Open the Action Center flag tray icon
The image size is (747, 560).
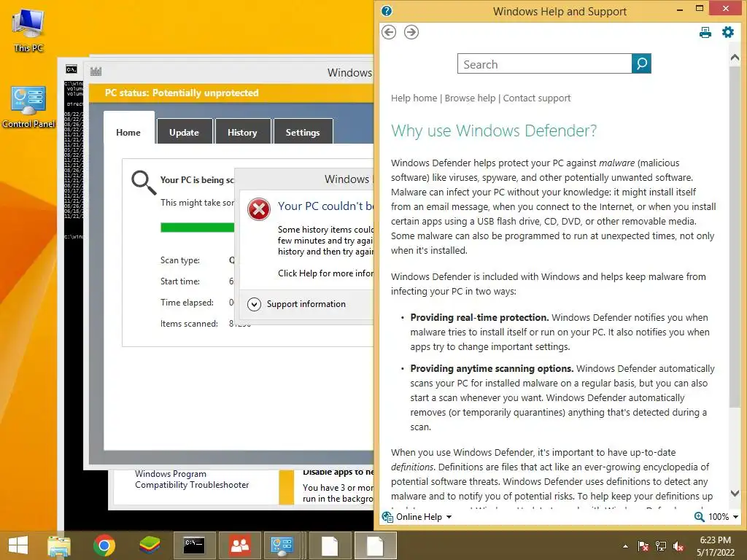pyautogui.click(x=643, y=546)
